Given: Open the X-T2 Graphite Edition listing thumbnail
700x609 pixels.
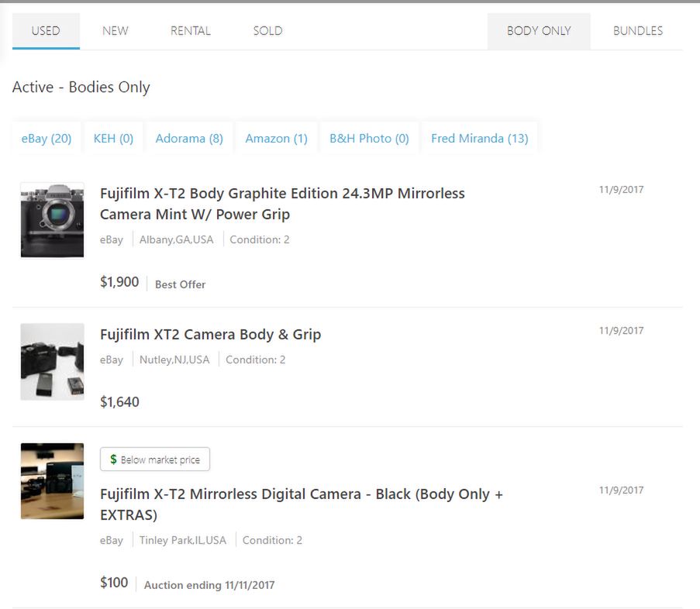Looking at the screenshot, I should (52, 220).
